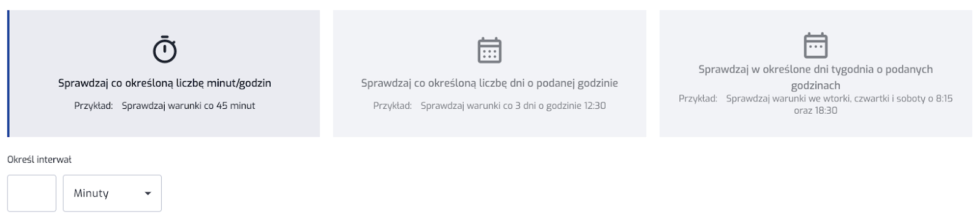Click 'Przykład:' label in the weekdays card

(698, 98)
